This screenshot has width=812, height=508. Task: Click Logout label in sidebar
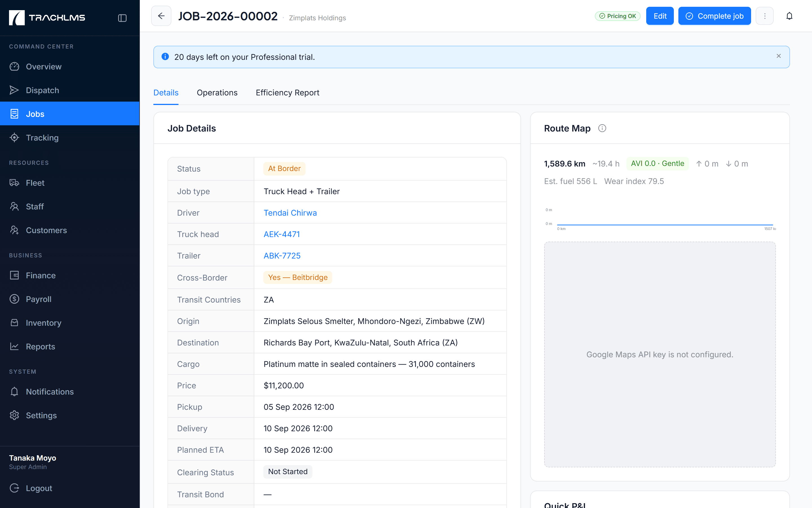click(x=39, y=488)
